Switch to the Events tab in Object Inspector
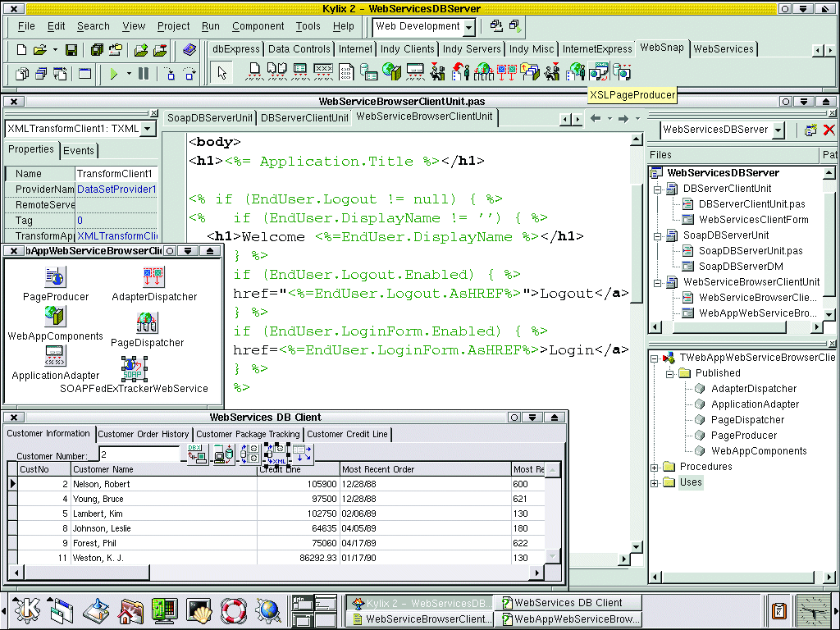This screenshot has height=630, width=840. tap(78, 151)
